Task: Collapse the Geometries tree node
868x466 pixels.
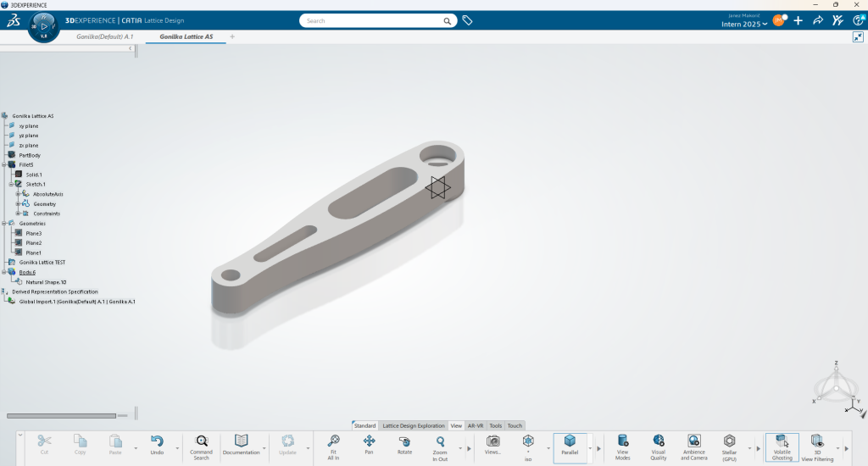Action: point(4,224)
